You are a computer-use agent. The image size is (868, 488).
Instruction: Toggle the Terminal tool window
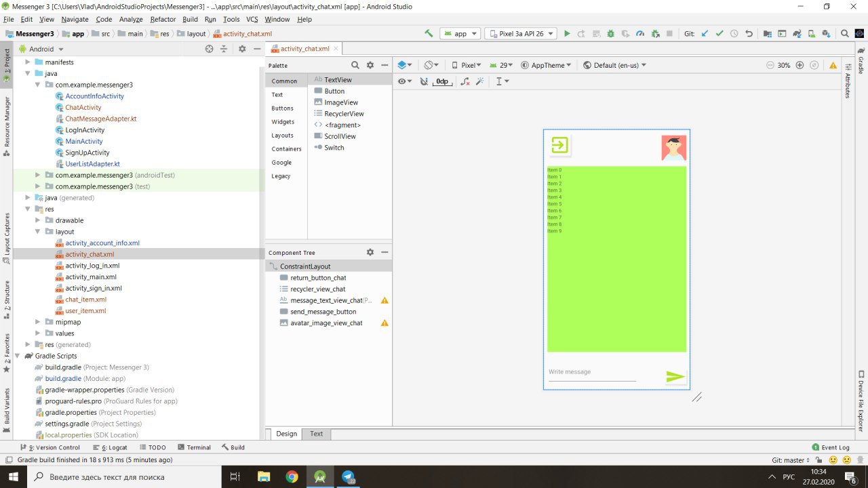pos(193,447)
